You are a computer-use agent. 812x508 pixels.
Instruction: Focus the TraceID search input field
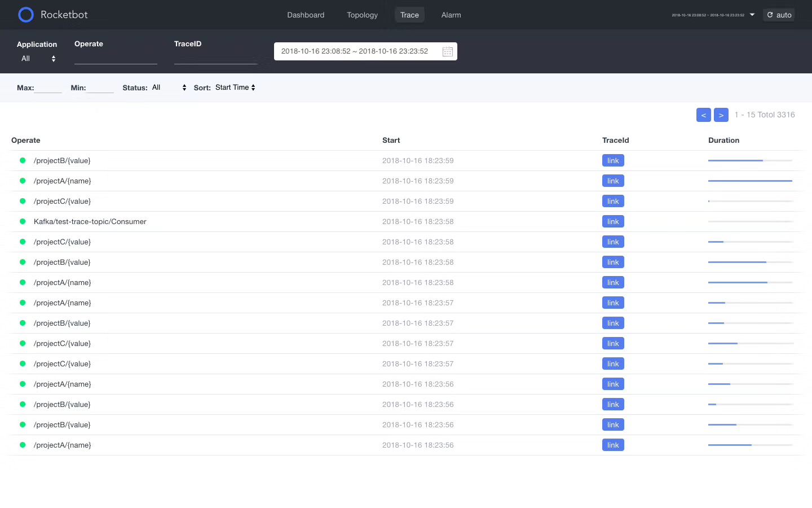(x=215, y=58)
